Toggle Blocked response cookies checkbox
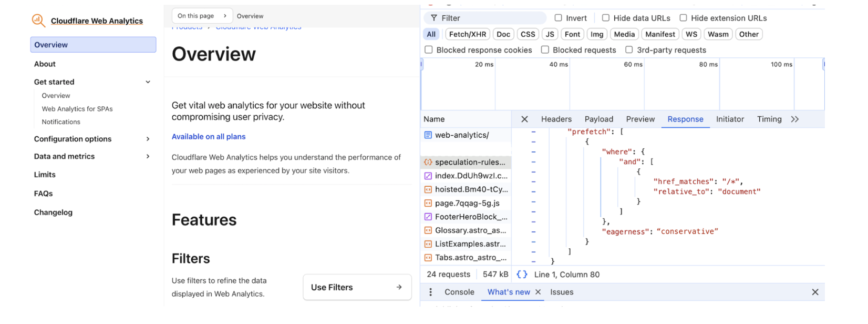 (429, 50)
